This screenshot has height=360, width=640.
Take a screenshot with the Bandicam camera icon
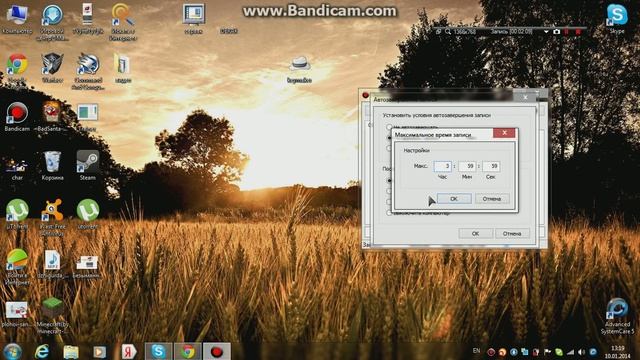click(x=556, y=31)
